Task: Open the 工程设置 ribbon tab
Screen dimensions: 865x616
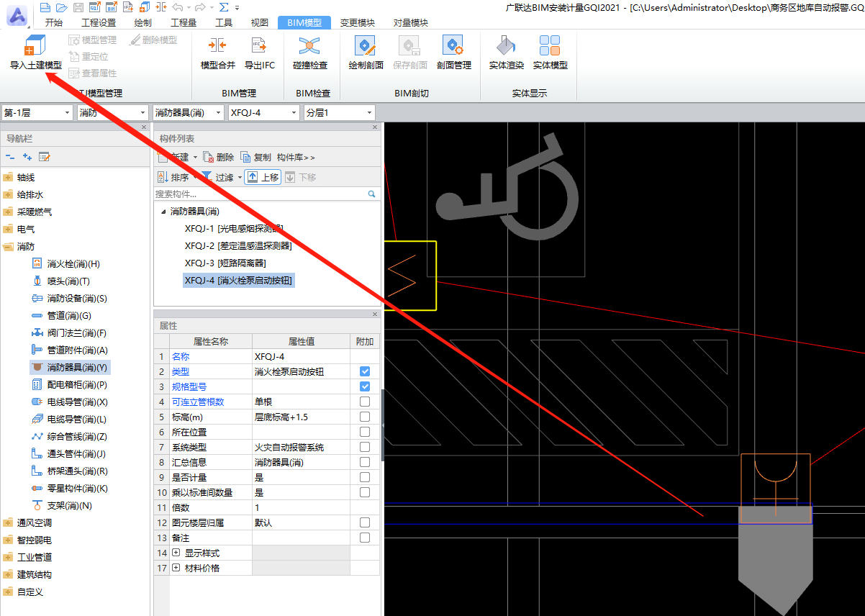Action: pos(99,22)
